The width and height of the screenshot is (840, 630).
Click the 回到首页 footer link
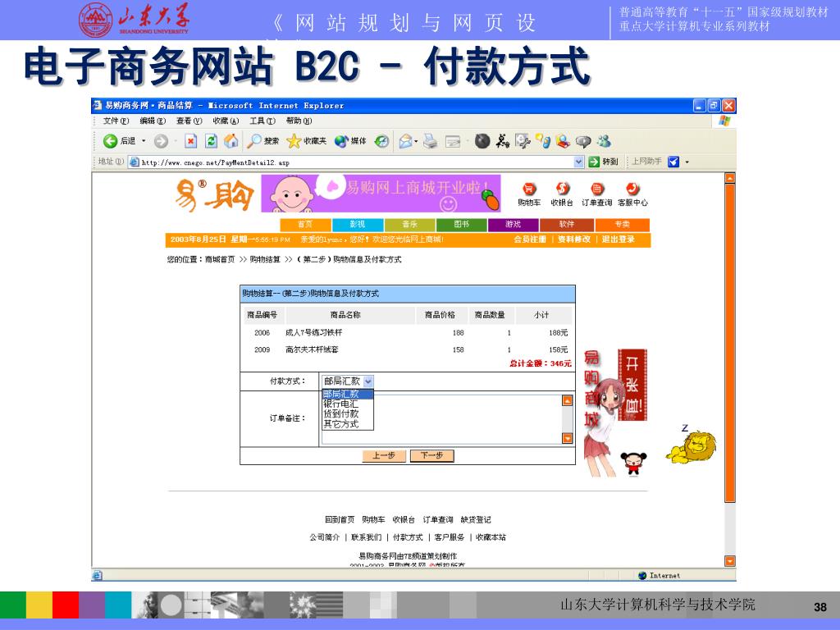pyautogui.click(x=340, y=519)
